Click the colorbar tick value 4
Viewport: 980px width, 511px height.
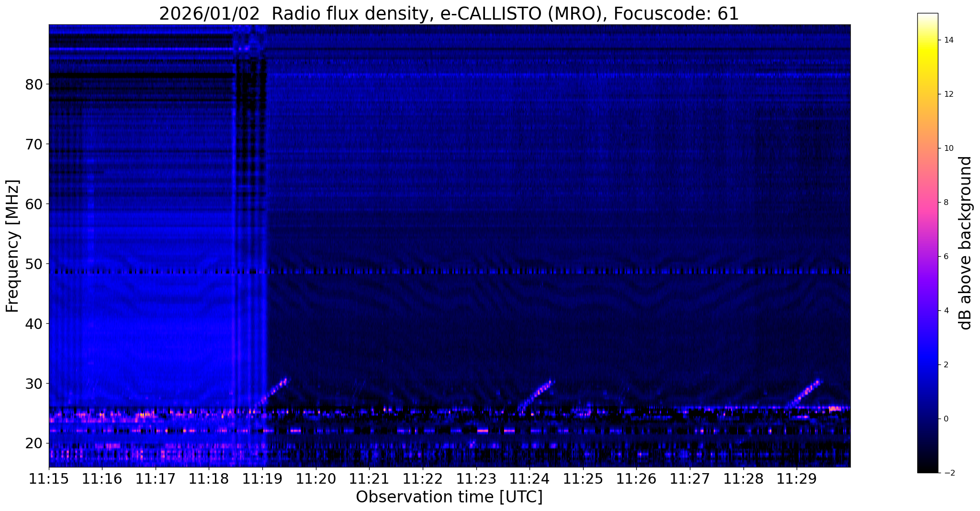tap(945, 311)
